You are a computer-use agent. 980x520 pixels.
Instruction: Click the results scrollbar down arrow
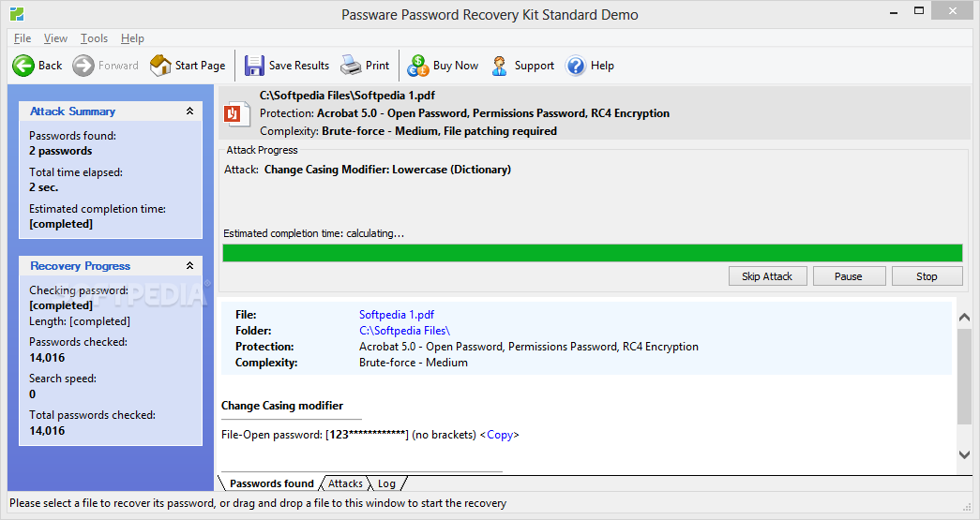pyautogui.click(x=964, y=454)
